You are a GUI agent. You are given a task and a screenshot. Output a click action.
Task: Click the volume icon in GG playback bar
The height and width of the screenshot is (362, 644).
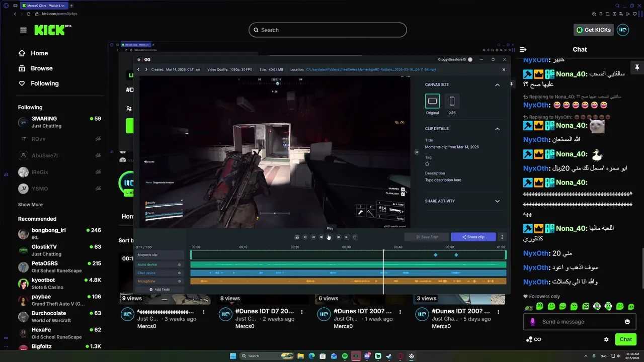pos(305,237)
